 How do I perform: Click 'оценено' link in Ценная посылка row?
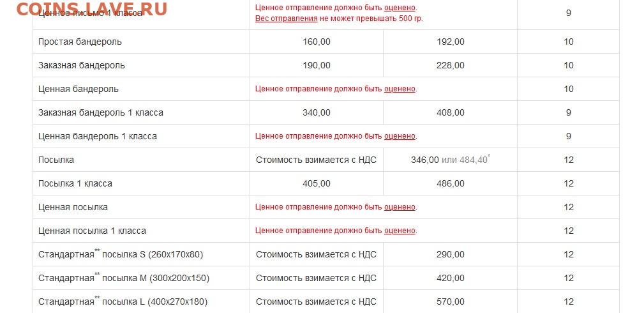click(400, 207)
